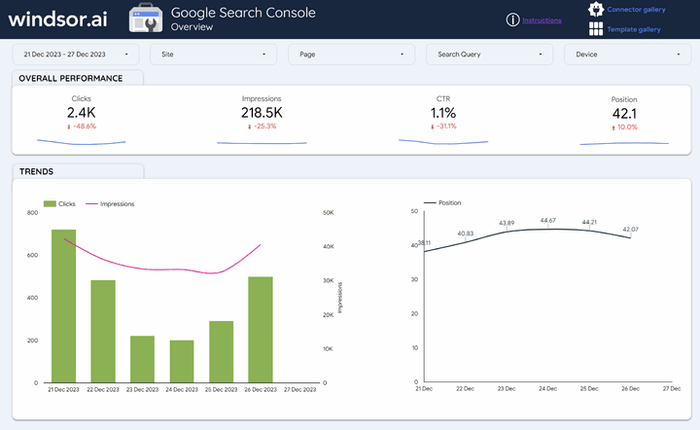Click the CTR scorecard sparkline
This screenshot has height=430, width=700.
pyautogui.click(x=443, y=142)
